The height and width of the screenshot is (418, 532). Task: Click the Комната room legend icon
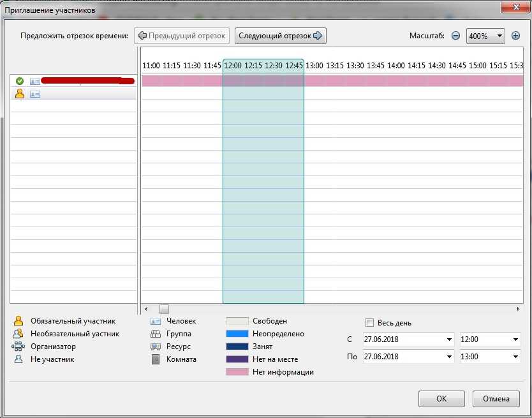(156, 359)
